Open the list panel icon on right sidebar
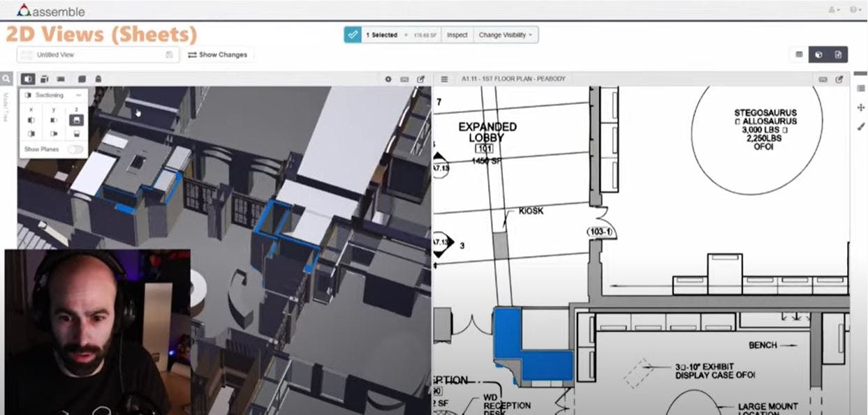Image resolution: width=868 pixels, height=415 pixels. [x=860, y=89]
